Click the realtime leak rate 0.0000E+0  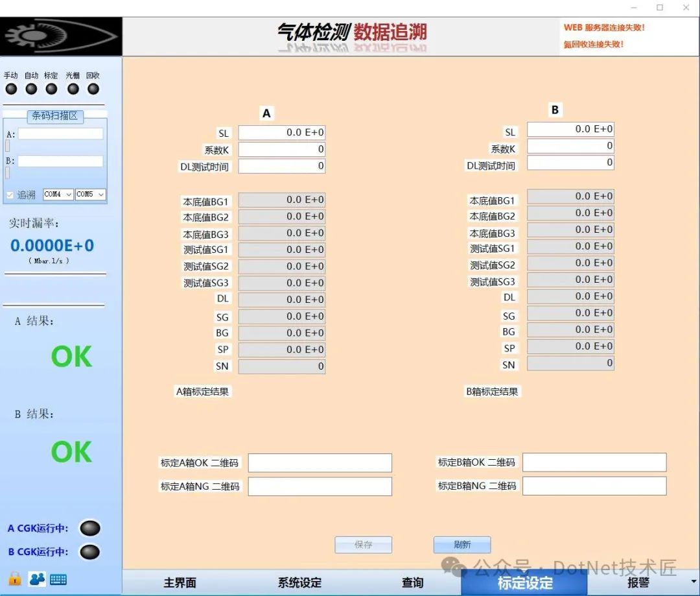[52, 245]
